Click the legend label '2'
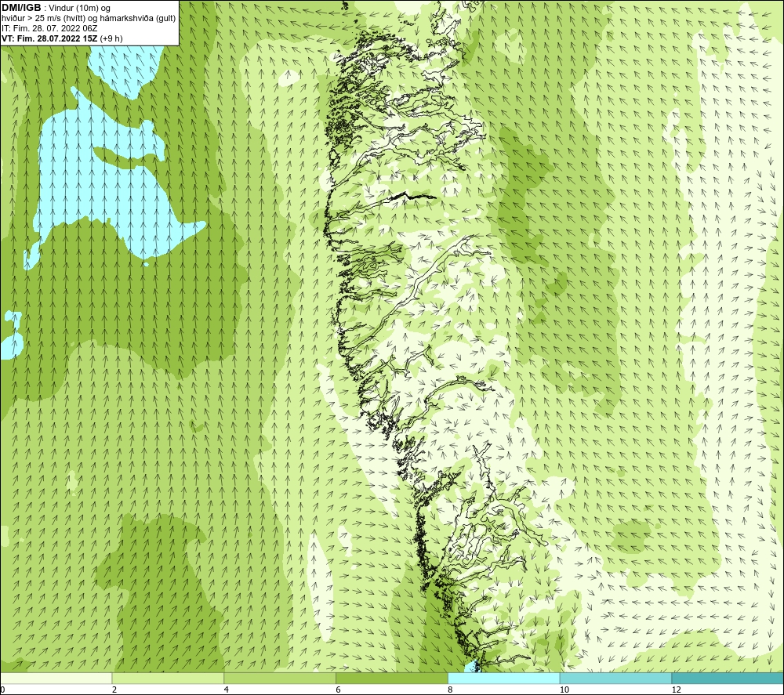Viewport: 784px width, 695px height. point(114,690)
